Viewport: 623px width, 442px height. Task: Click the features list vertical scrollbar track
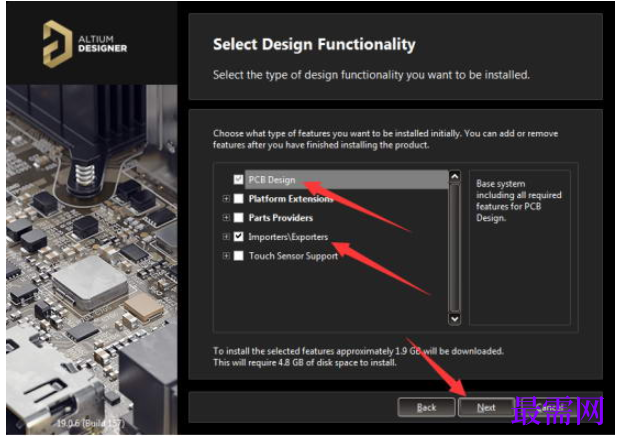(x=455, y=247)
